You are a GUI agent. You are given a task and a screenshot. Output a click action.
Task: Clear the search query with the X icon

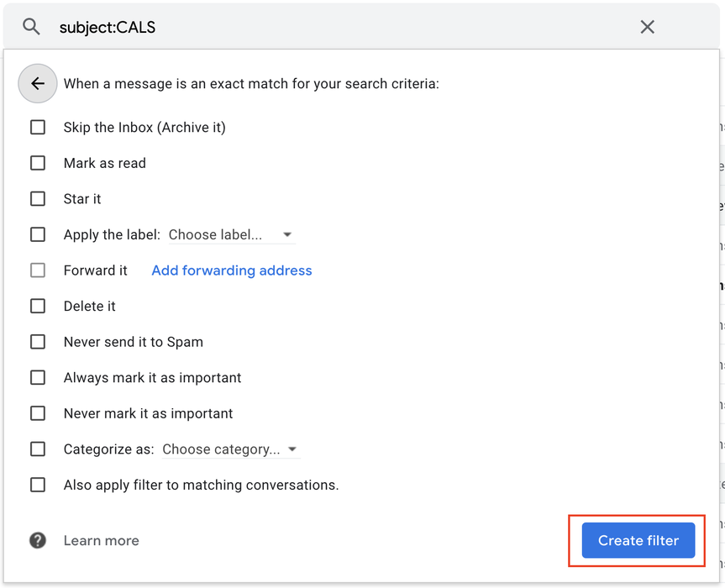tap(647, 26)
